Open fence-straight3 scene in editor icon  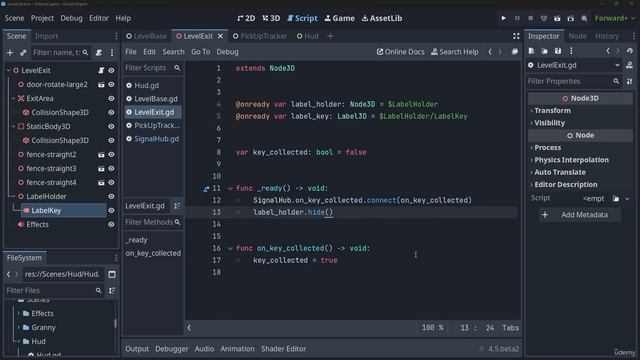(x=101, y=169)
